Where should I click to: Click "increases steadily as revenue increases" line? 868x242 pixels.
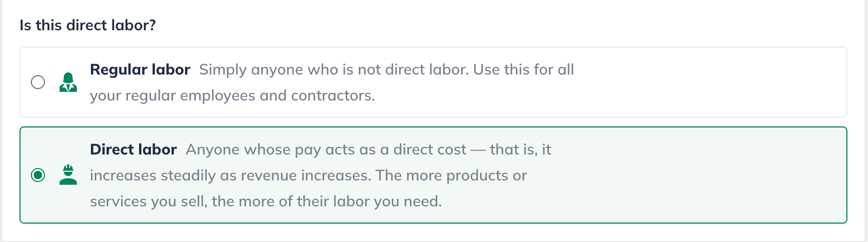pos(231,176)
